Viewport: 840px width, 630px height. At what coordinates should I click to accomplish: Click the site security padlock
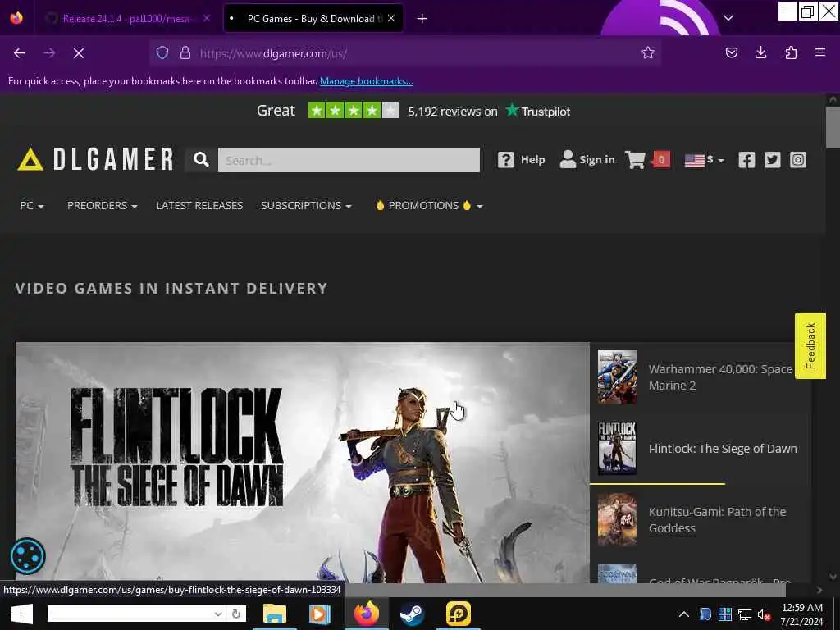click(x=185, y=53)
